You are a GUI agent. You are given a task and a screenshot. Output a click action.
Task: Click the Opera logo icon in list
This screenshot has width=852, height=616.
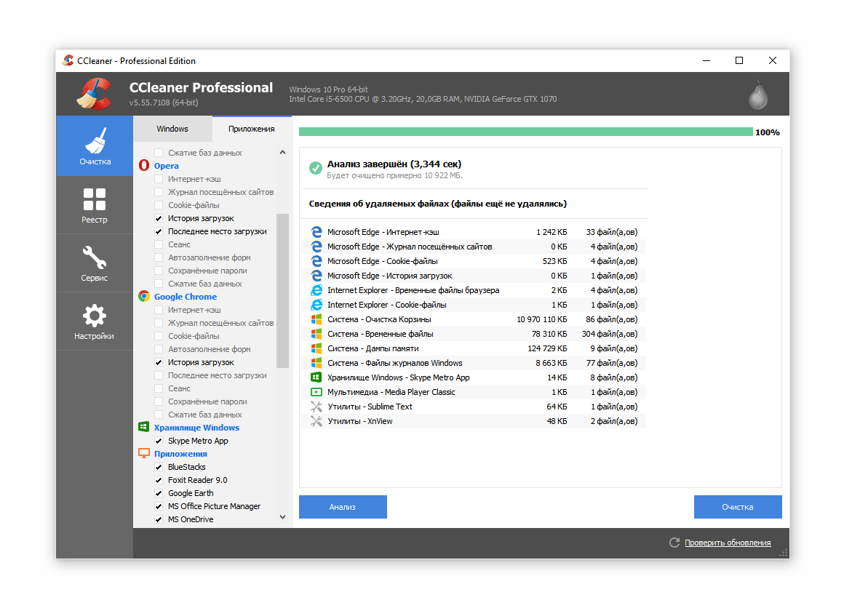(144, 166)
